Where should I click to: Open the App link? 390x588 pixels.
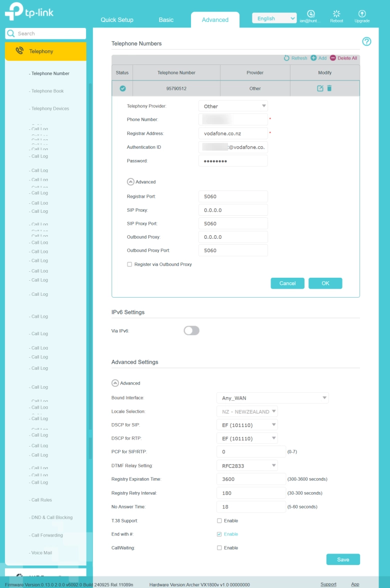[355, 584]
